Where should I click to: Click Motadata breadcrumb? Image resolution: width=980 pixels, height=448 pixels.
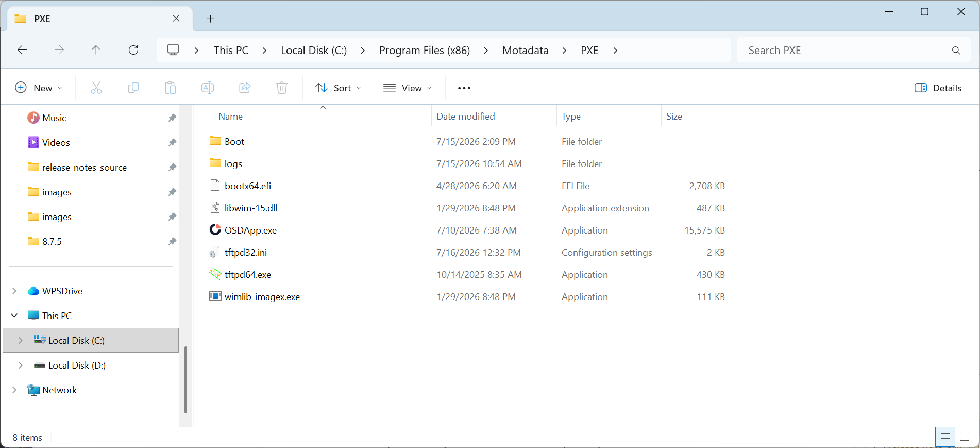[x=525, y=50]
